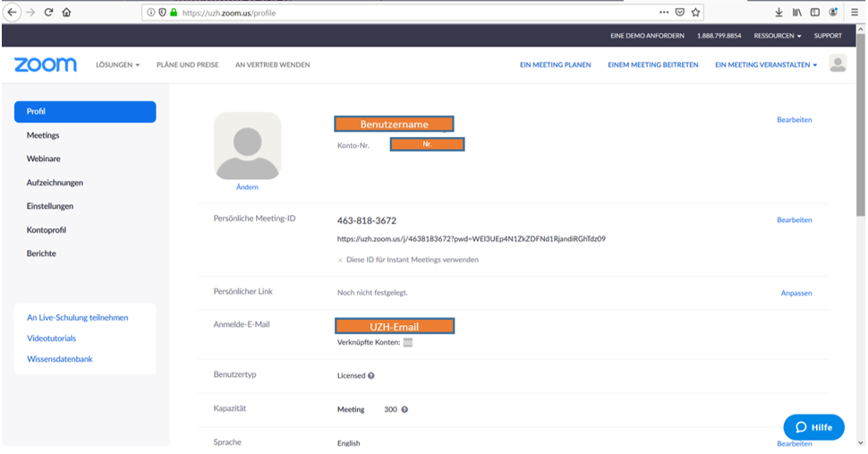Click the blue Hilfe chat button
This screenshot has height=454, width=868.
[x=813, y=427]
